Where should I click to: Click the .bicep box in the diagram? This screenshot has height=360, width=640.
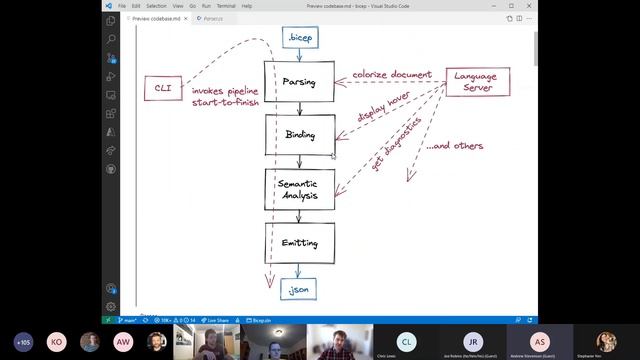(300, 38)
